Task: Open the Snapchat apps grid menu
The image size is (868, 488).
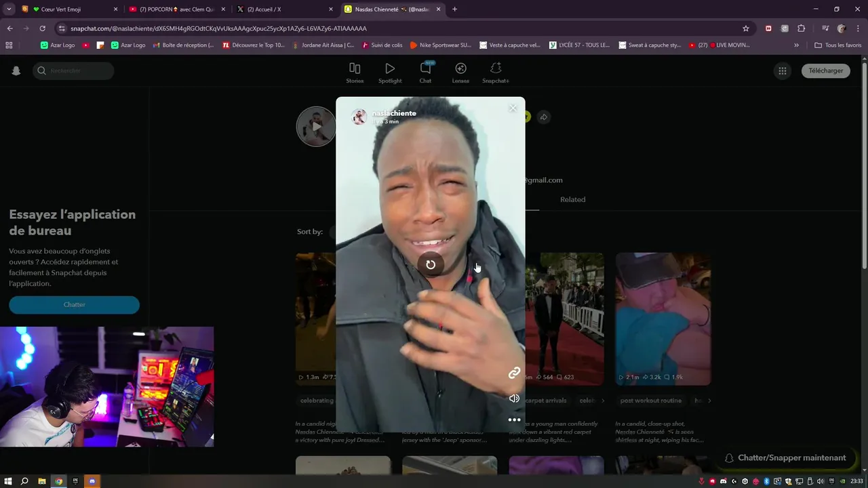Action: click(783, 70)
